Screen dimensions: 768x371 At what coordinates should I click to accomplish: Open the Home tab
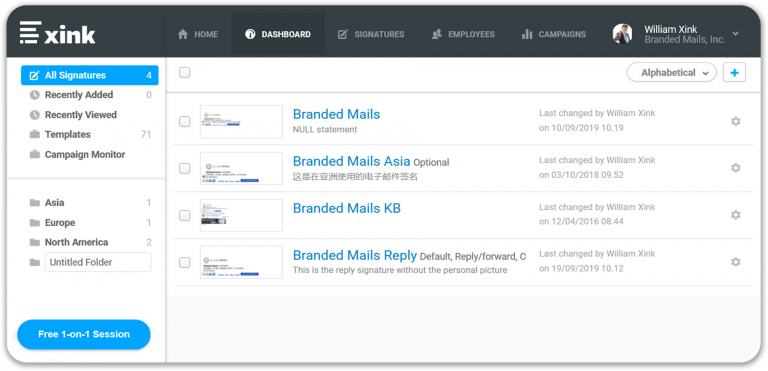tap(198, 34)
